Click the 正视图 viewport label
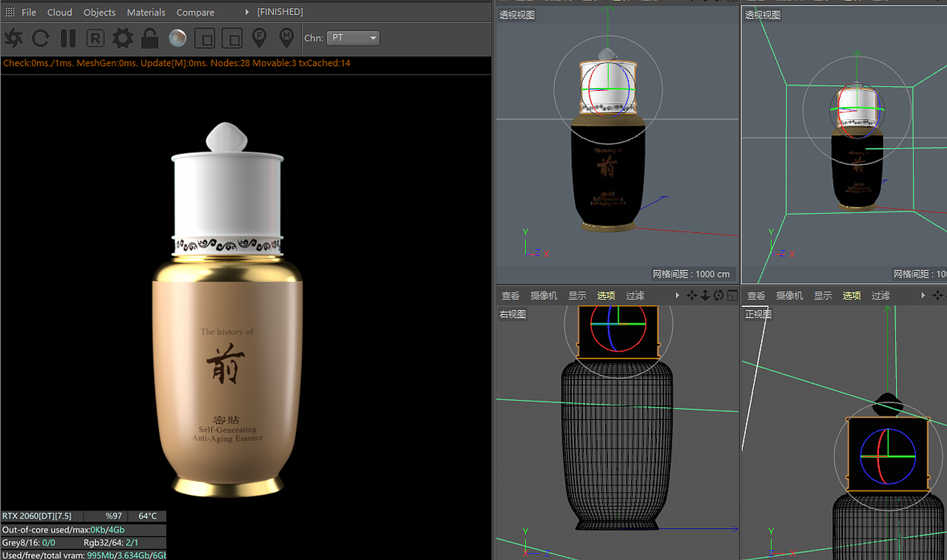The width and height of the screenshot is (947, 560). coord(758,314)
